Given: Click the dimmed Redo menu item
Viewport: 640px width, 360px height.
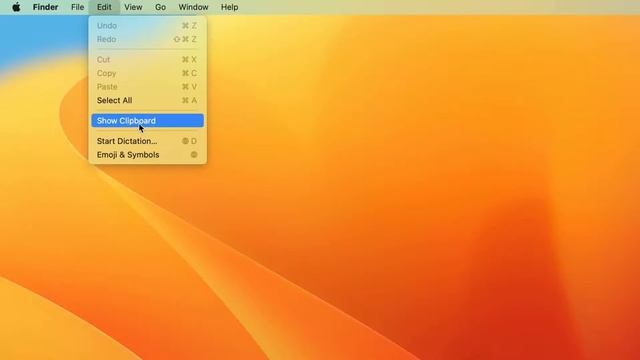Looking at the screenshot, I should coord(147,39).
